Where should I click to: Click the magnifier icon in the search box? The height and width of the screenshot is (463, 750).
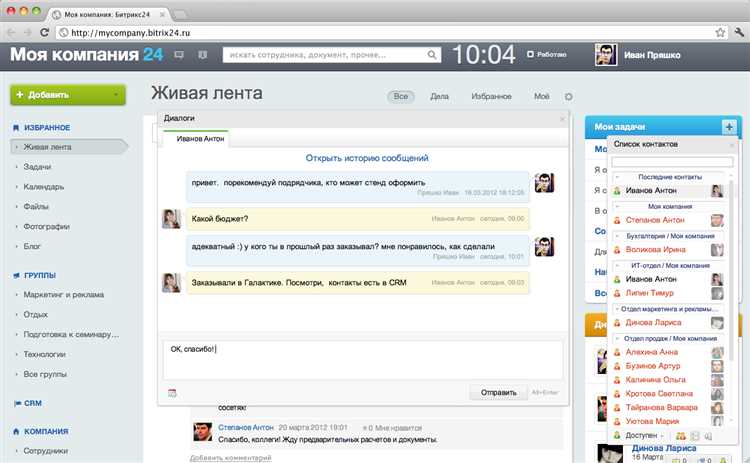coord(431,55)
